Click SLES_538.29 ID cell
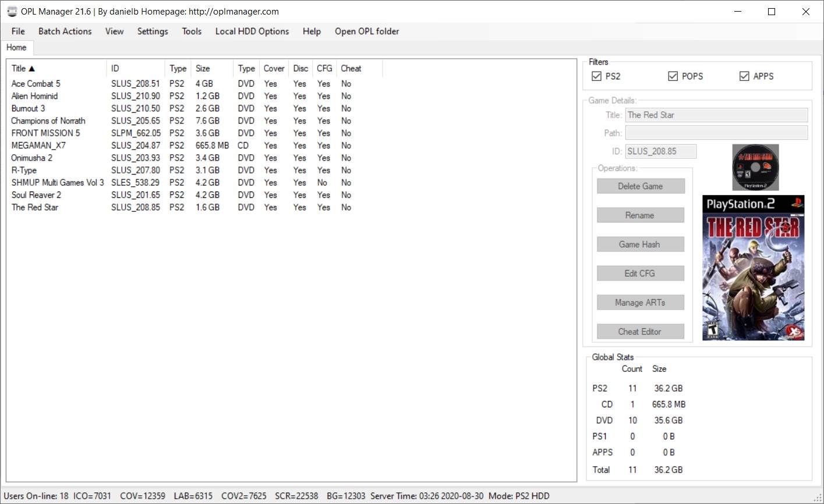The width and height of the screenshot is (824, 504). click(135, 183)
